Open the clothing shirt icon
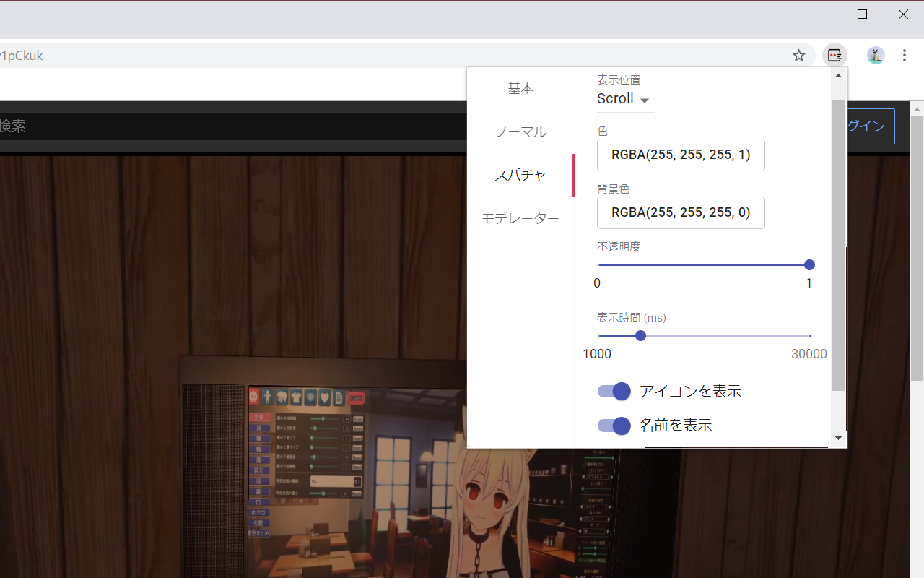The height and width of the screenshot is (578, 924). click(296, 397)
